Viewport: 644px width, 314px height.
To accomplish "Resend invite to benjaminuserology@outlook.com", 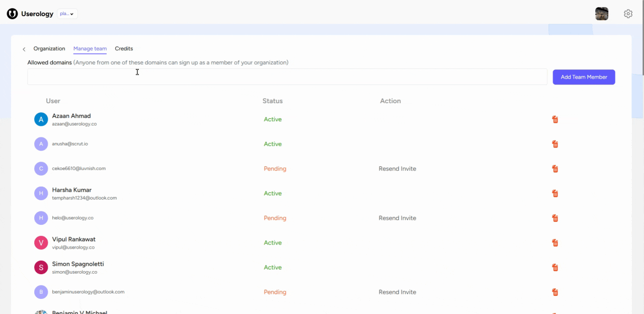I will click(x=397, y=292).
